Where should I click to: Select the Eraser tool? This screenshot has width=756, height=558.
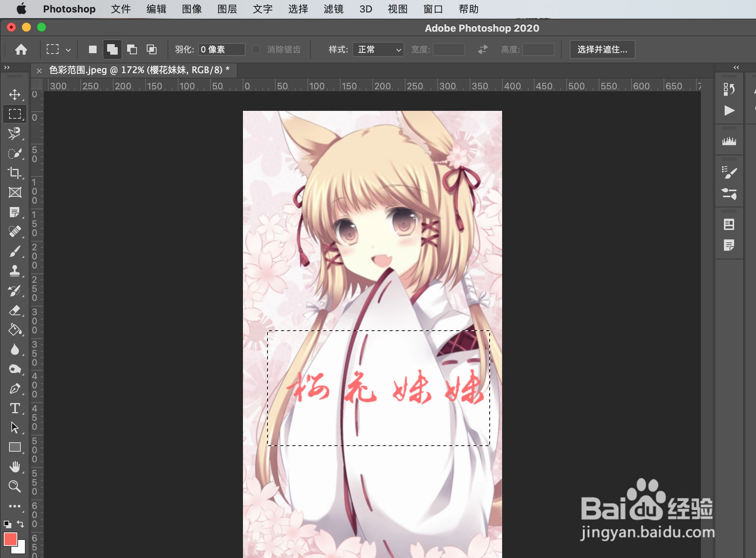(15, 310)
